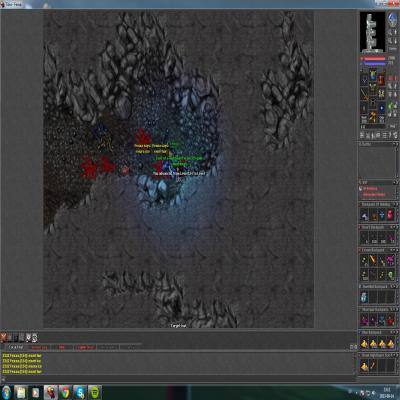Click the Stop button below the combat controls
This screenshot has height=400, width=400.
click(392, 126)
